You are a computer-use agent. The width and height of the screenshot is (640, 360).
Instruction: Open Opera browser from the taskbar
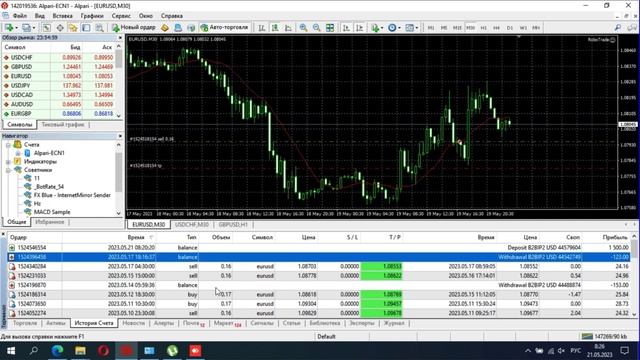[x=103, y=351]
